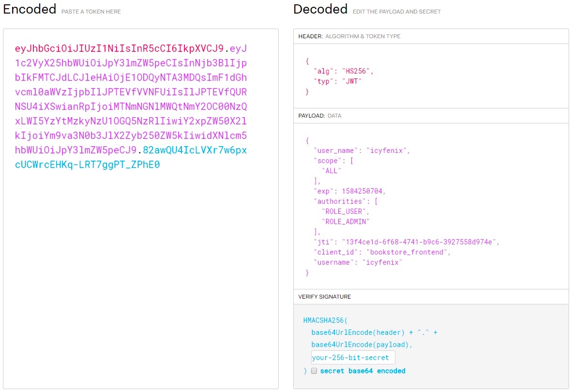Click the "jti" UUID value line
Screen dimensions: 572x392
click(406, 242)
